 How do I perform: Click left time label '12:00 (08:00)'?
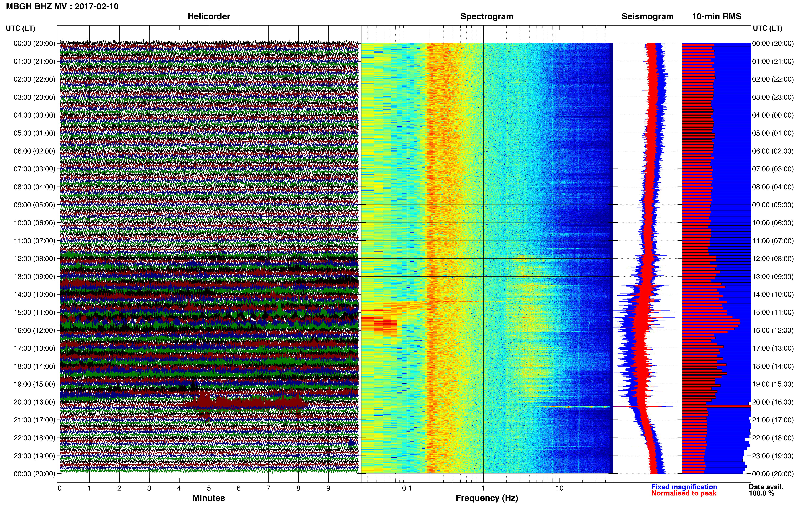coord(34,259)
